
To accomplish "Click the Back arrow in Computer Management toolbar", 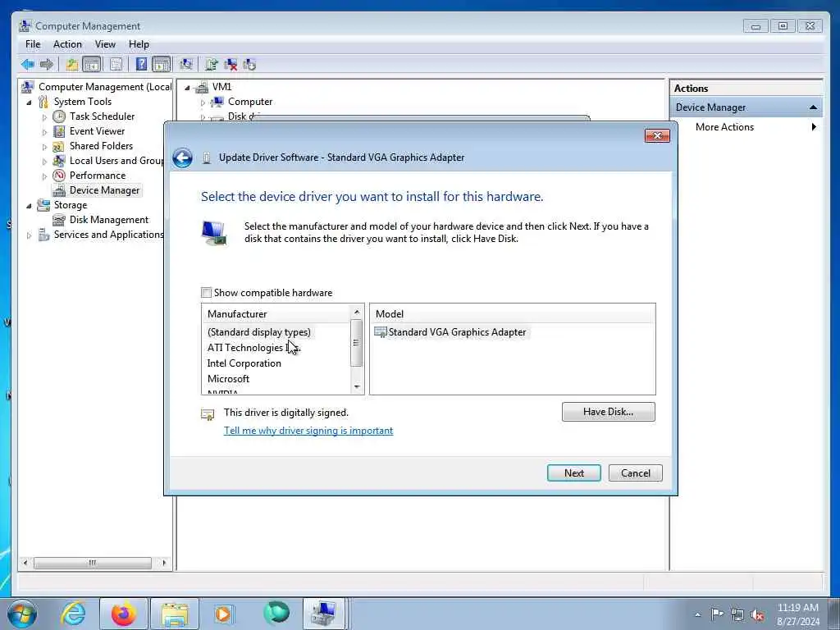I will click(28, 65).
